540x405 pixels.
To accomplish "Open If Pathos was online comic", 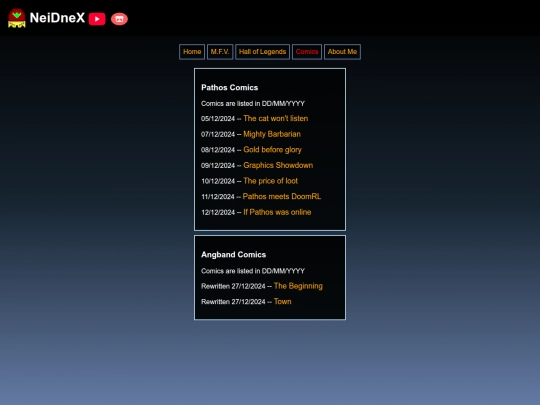I will [x=277, y=212].
